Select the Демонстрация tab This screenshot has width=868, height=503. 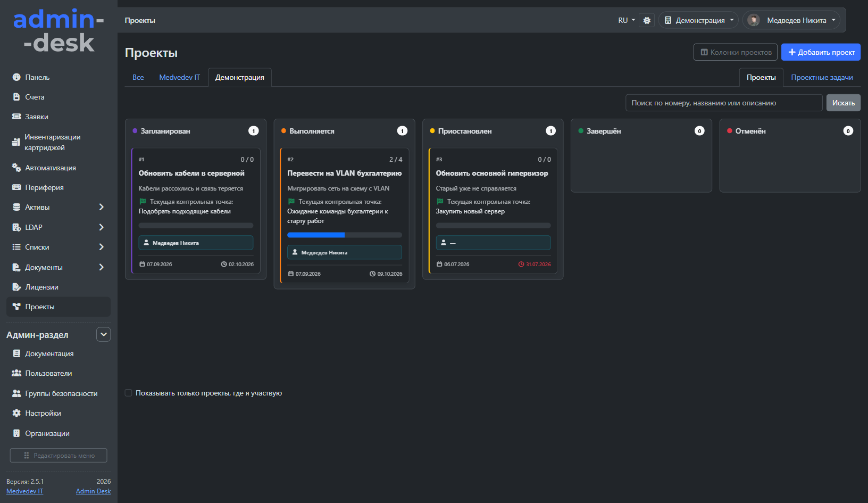click(240, 77)
